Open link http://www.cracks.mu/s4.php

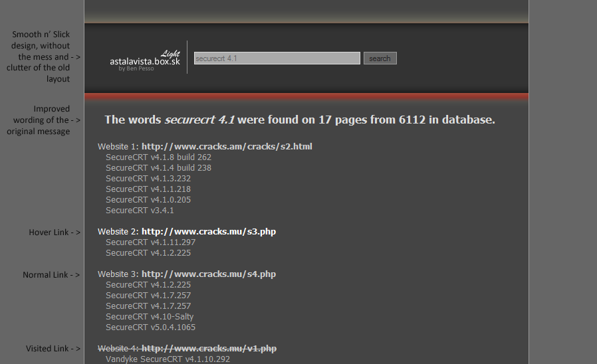point(209,274)
